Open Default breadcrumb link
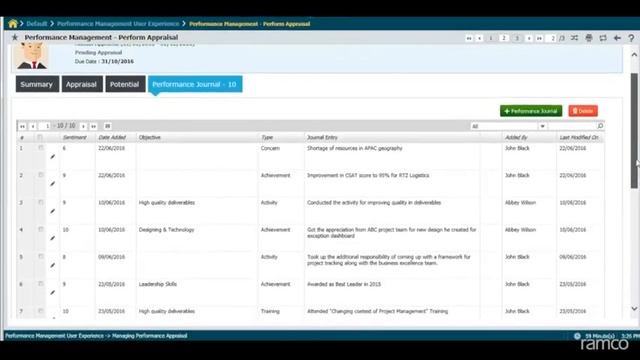 point(37,24)
